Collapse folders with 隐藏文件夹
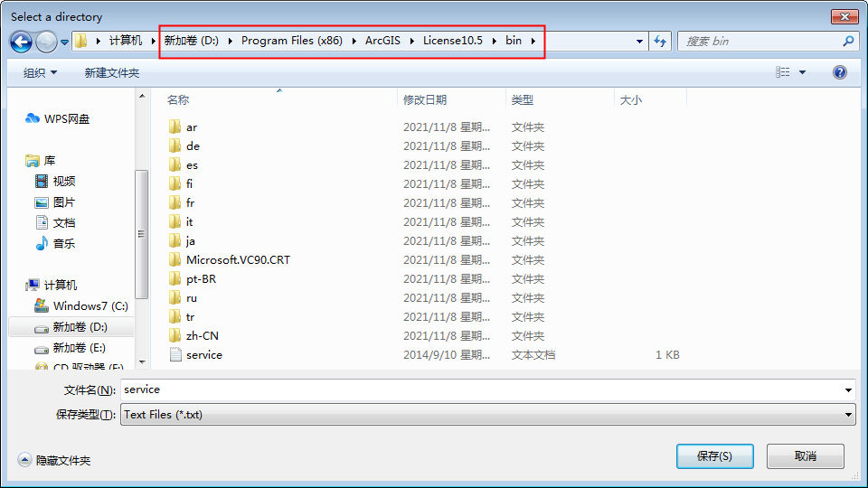 pos(54,460)
